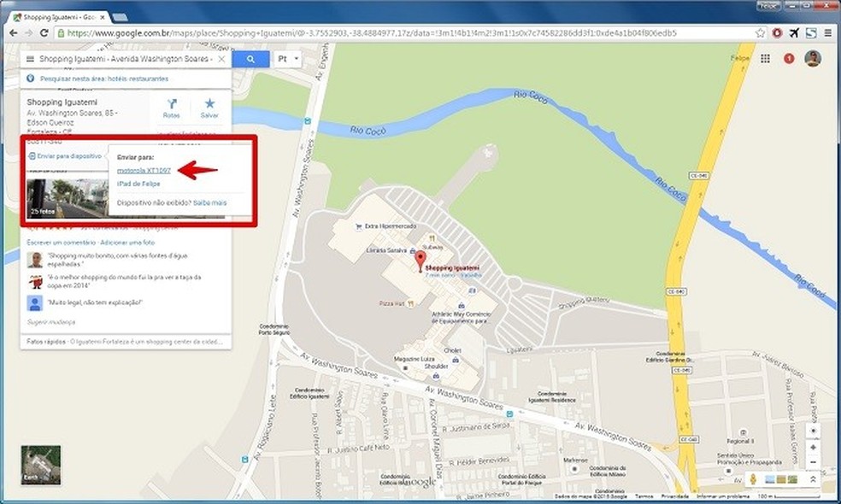Click 'Privacidade' footer link

click(674, 496)
